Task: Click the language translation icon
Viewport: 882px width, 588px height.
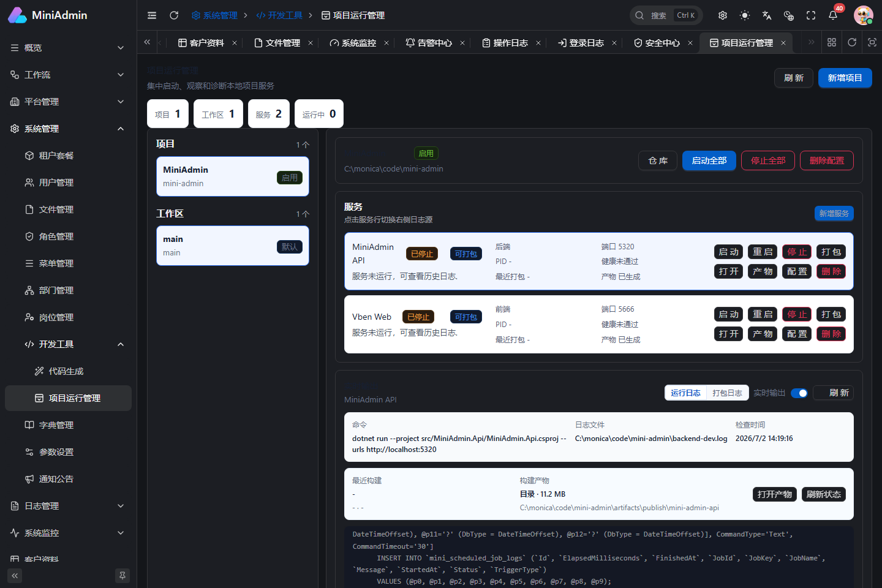Action: pyautogui.click(x=767, y=15)
